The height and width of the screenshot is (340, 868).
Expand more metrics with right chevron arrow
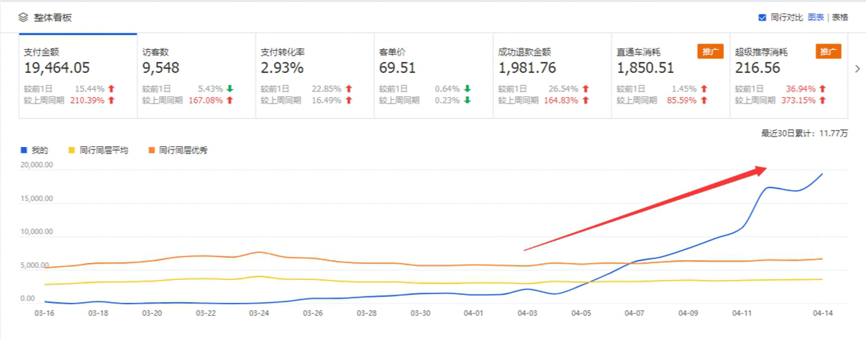coord(857,69)
